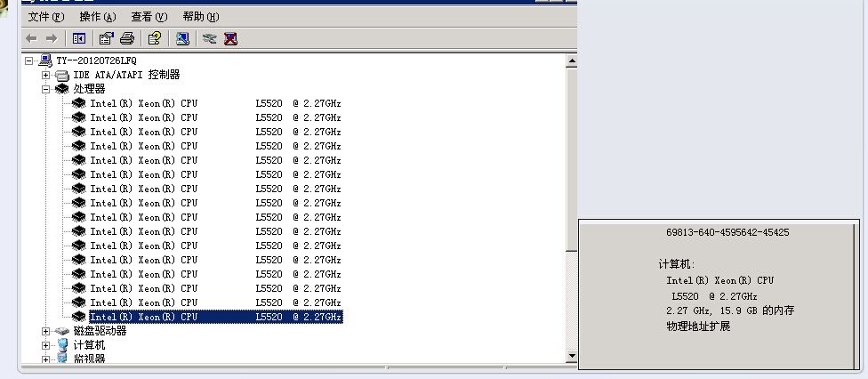
Task: Expand the IDE ATA/ATAPI 控制器 node
Action: [45, 75]
